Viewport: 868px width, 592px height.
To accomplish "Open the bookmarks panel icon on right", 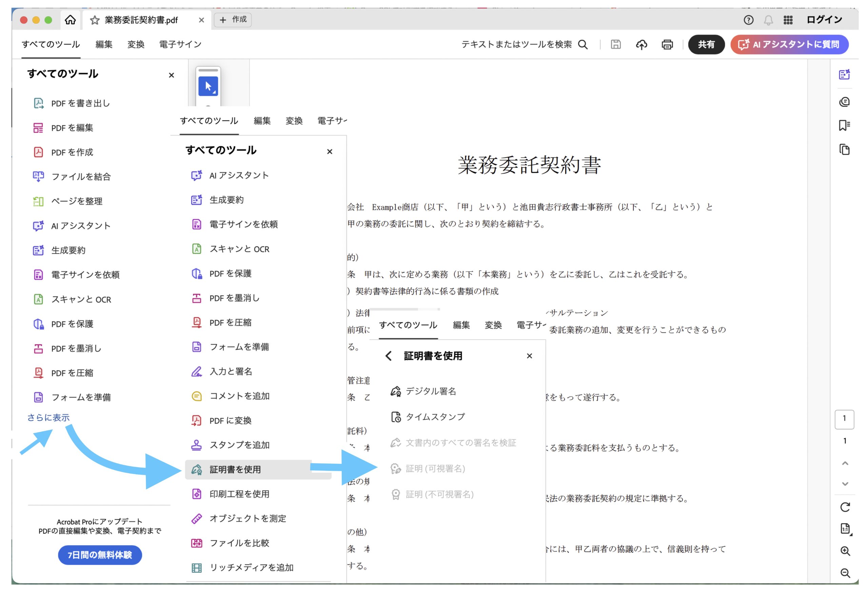I will (844, 125).
